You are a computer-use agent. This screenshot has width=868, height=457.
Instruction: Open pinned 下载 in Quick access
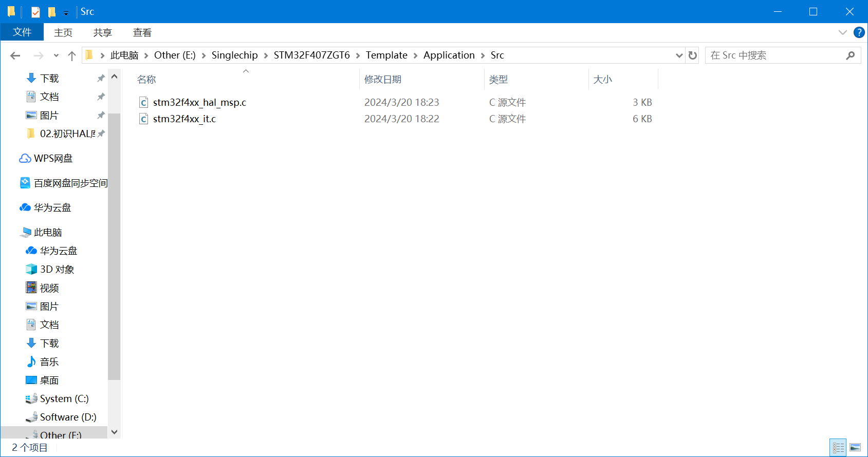click(x=49, y=78)
